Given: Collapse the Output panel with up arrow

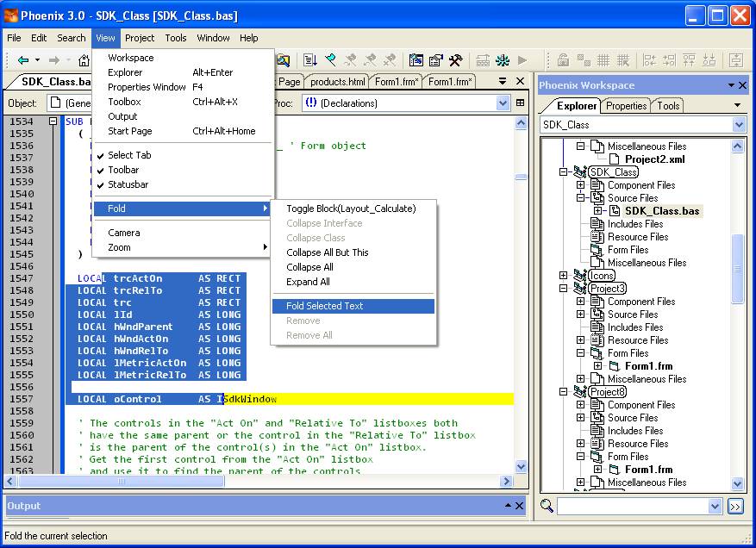Looking at the screenshot, I should pos(508,505).
